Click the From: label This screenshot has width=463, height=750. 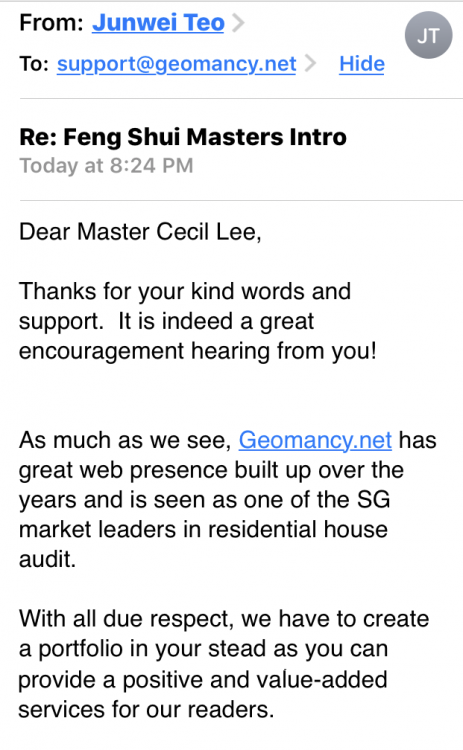(51, 22)
